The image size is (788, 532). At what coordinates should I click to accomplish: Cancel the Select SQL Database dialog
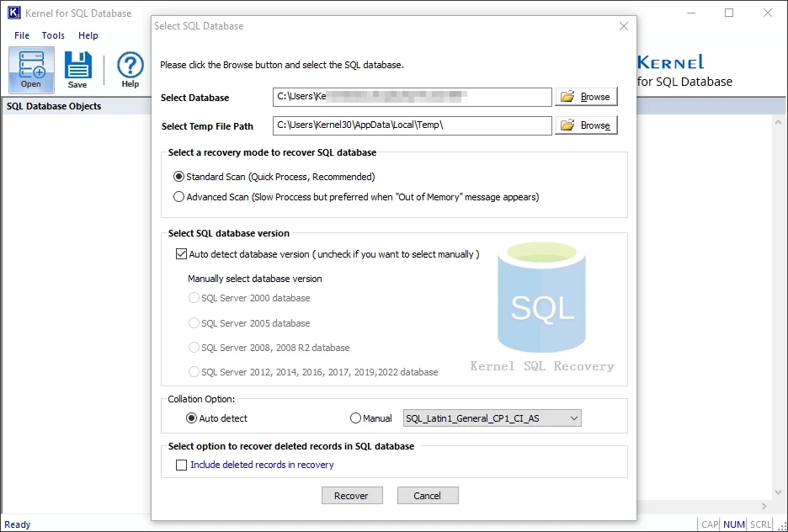point(428,495)
